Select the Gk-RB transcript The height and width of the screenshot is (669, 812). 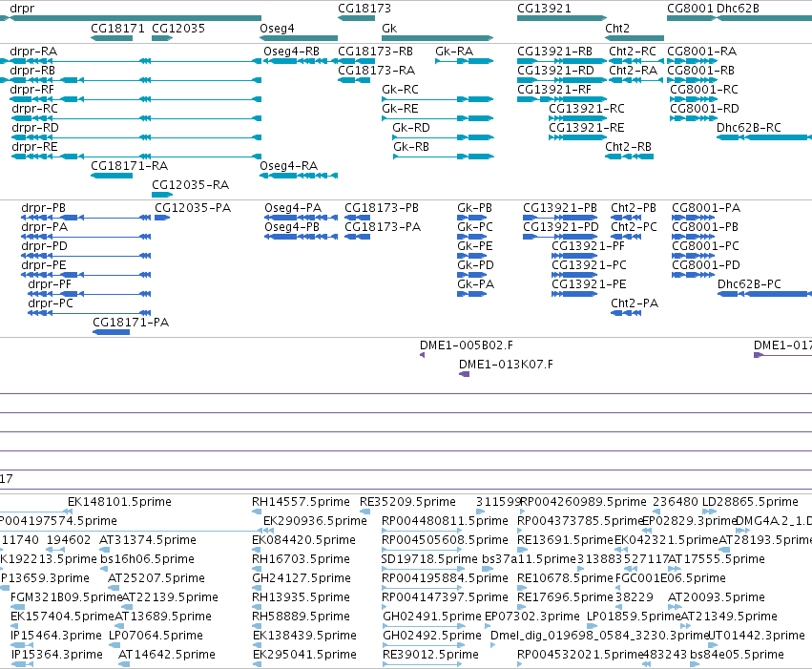(411, 148)
